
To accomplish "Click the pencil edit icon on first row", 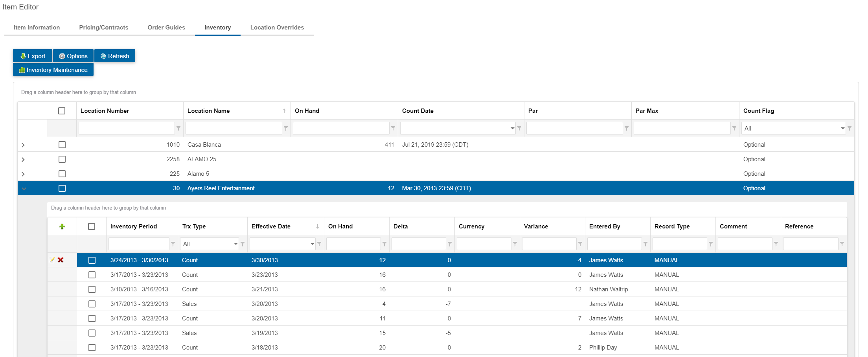I will [52, 260].
